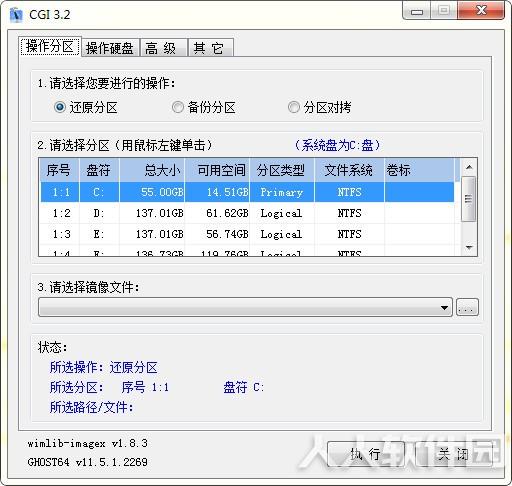Click the wimlib-imagex v1.8.3 version text
The image size is (512, 486).
(x=88, y=444)
